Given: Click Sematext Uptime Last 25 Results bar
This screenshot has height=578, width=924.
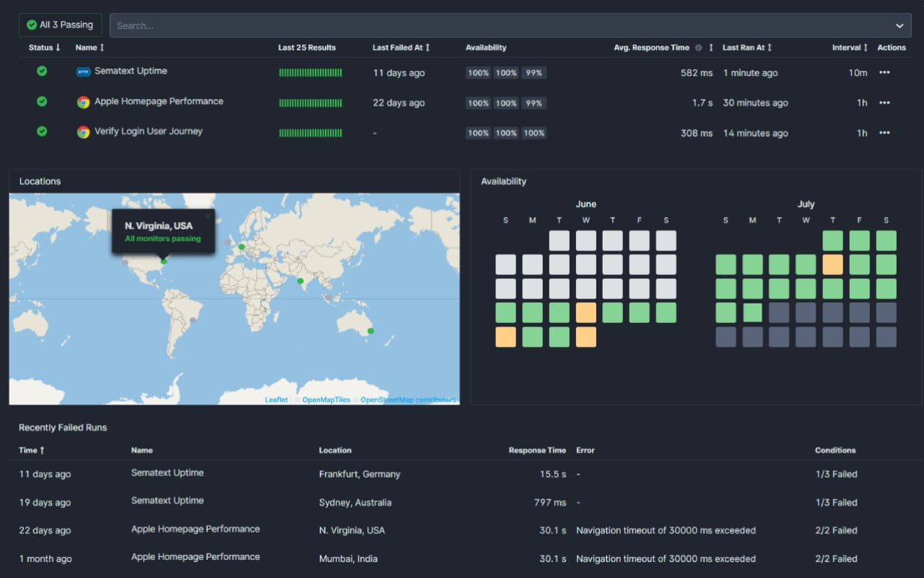Looking at the screenshot, I should (310, 73).
